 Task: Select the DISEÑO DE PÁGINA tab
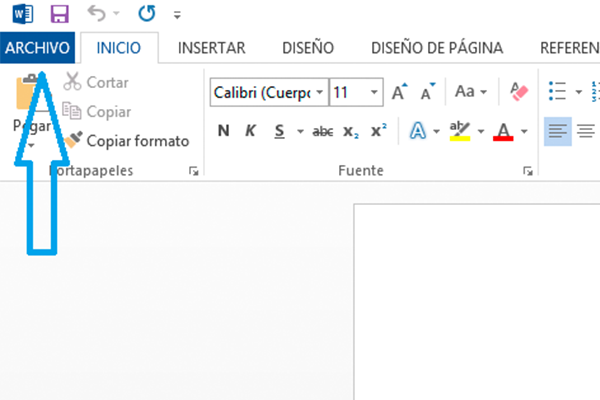point(437,48)
